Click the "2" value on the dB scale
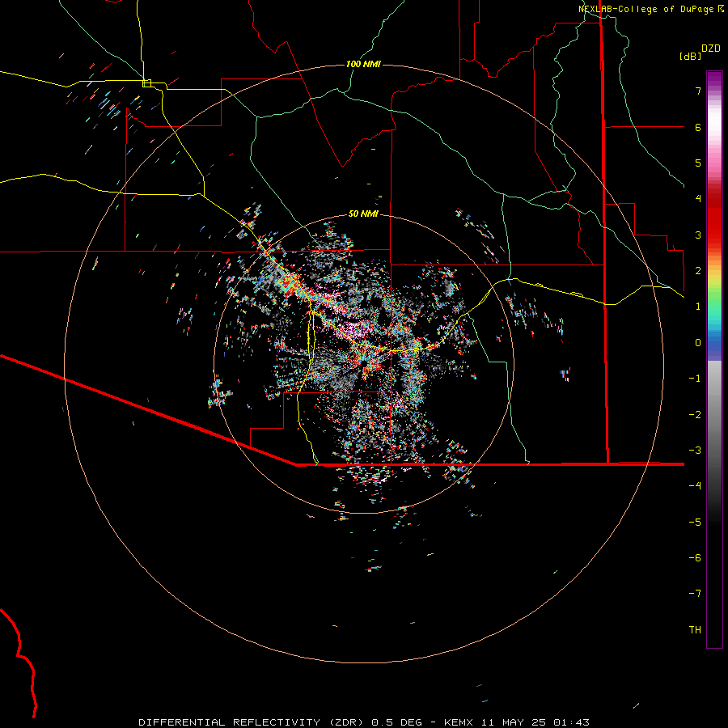The width and height of the screenshot is (728, 728). point(698,271)
